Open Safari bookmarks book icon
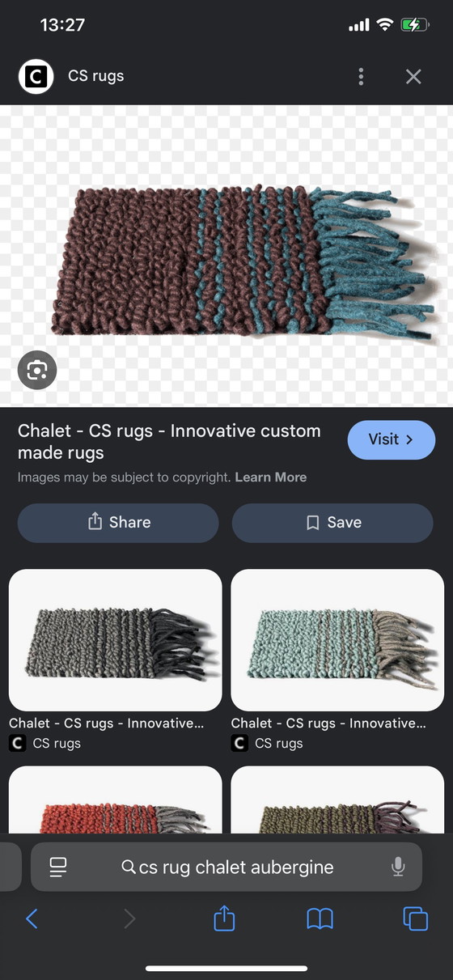The width and height of the screenshot is (453, 980). point(320,918)
